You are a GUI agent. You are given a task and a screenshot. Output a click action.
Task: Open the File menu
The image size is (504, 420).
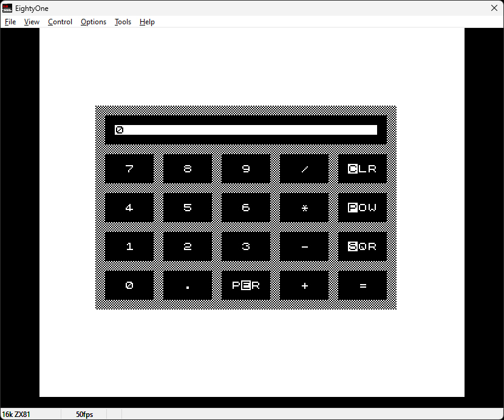[10, 21]
